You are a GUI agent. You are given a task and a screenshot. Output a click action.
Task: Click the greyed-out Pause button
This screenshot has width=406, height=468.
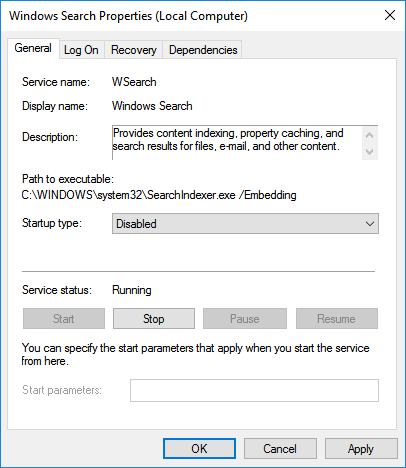[x=245, y=319]
